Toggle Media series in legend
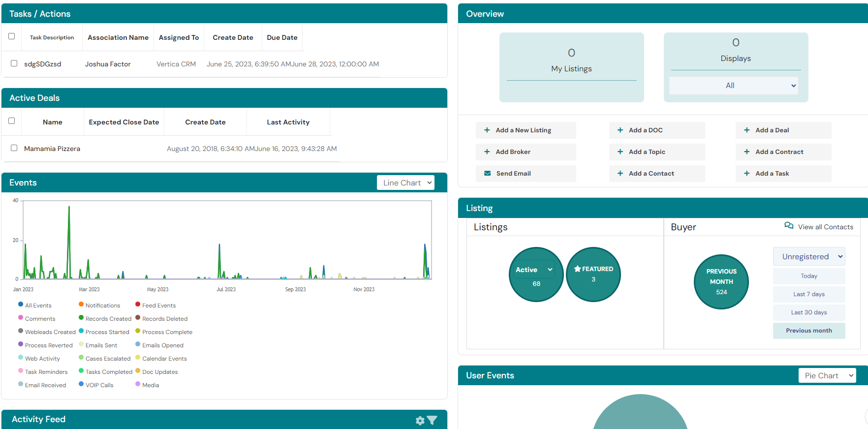Screen dimensions: 868x429 pyautogui.click(x=147, y=385)
